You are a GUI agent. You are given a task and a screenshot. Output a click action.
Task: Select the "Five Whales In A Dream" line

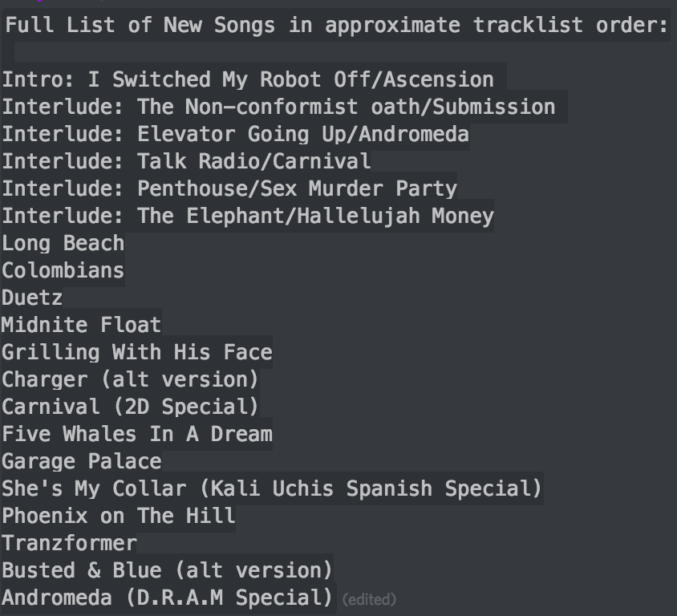[x=136, y=434]
